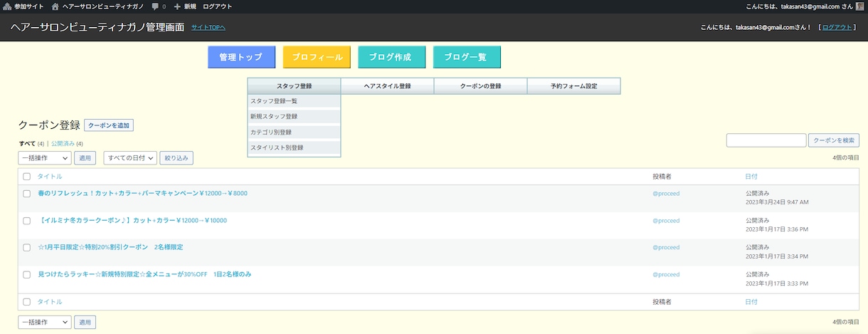Click ログアウト in the top admin bar
This screenshot has width=868, height=334.
click(218, 6)
